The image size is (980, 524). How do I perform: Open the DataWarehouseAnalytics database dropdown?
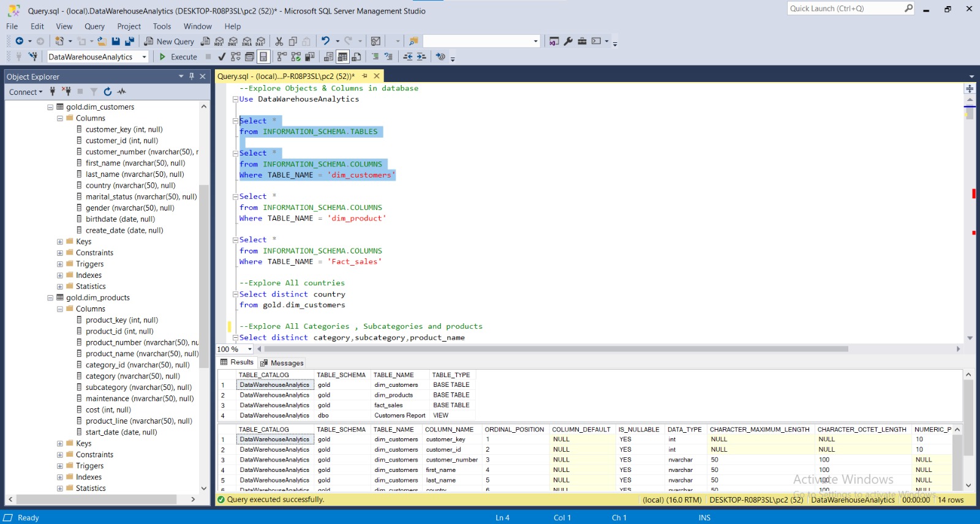pos(145,57)
